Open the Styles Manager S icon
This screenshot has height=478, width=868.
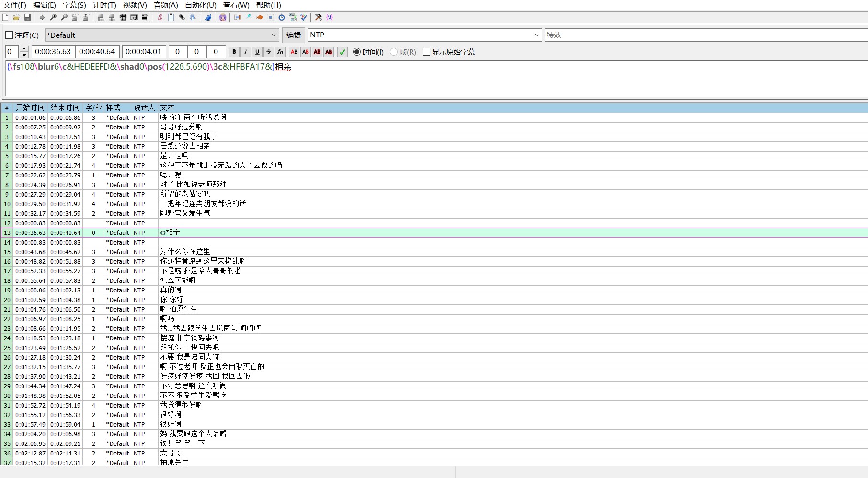(x=160, y=17)
